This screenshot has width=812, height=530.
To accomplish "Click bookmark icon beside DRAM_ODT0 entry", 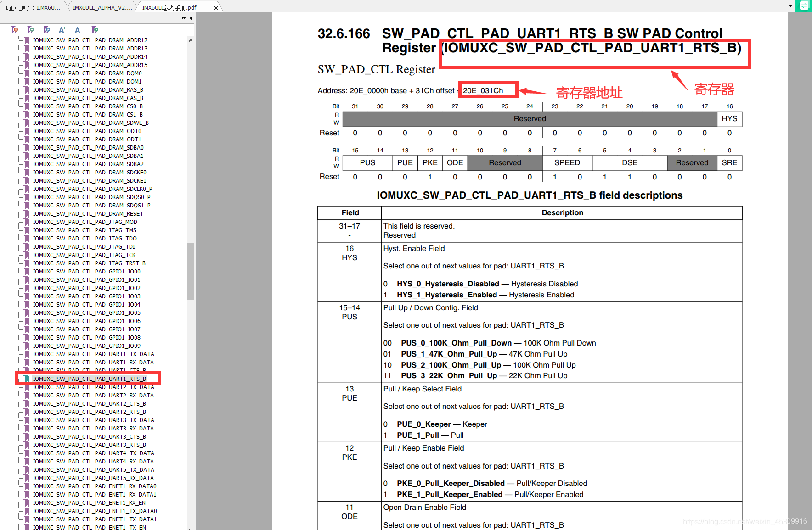I will click(27, 131).
